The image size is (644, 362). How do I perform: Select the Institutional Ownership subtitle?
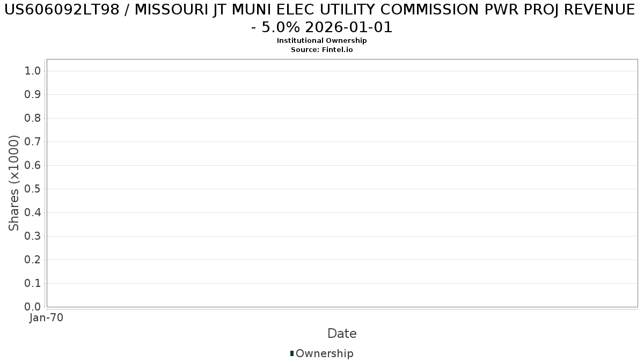tap(322, 41)
